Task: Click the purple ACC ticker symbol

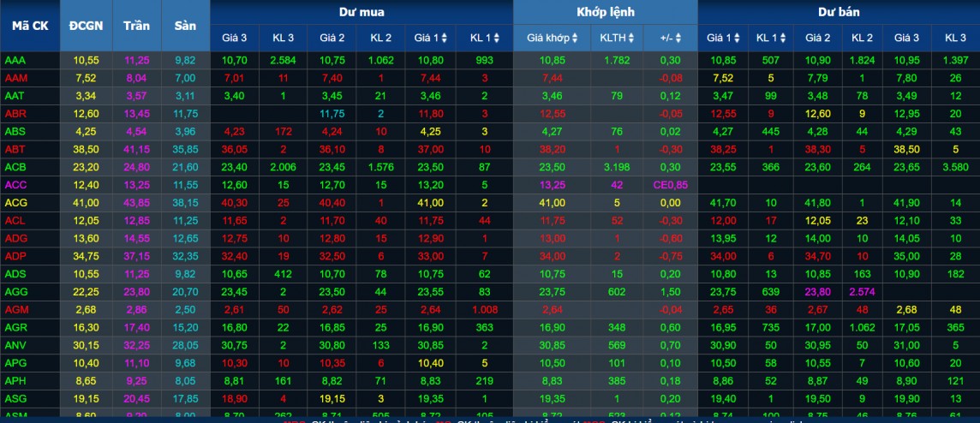Action: 15,185
